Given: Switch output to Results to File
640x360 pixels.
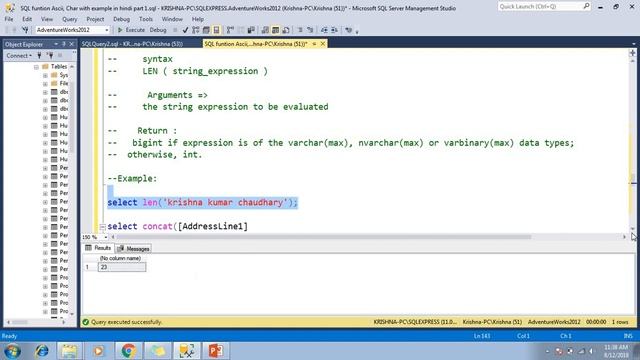Looking at the screenshot, I should pos(286,30).
